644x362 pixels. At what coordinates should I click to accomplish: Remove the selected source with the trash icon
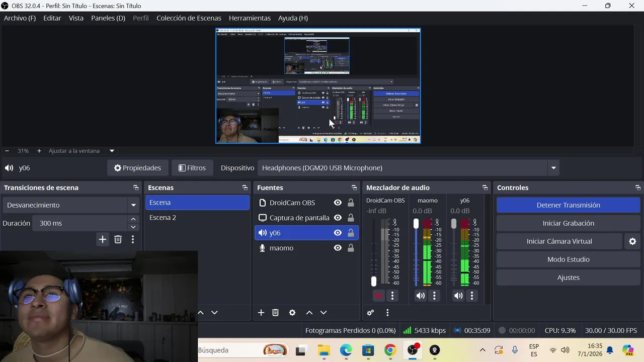point(275,313)
